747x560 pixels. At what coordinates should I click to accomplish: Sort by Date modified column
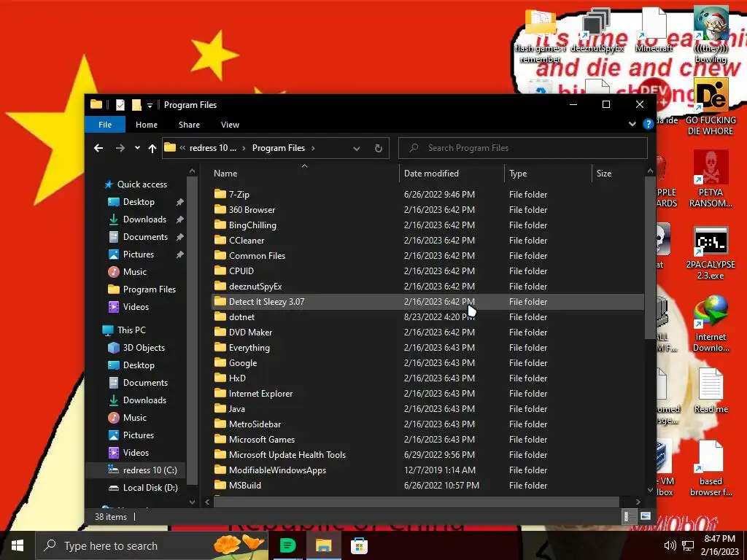tap(452, 174)
